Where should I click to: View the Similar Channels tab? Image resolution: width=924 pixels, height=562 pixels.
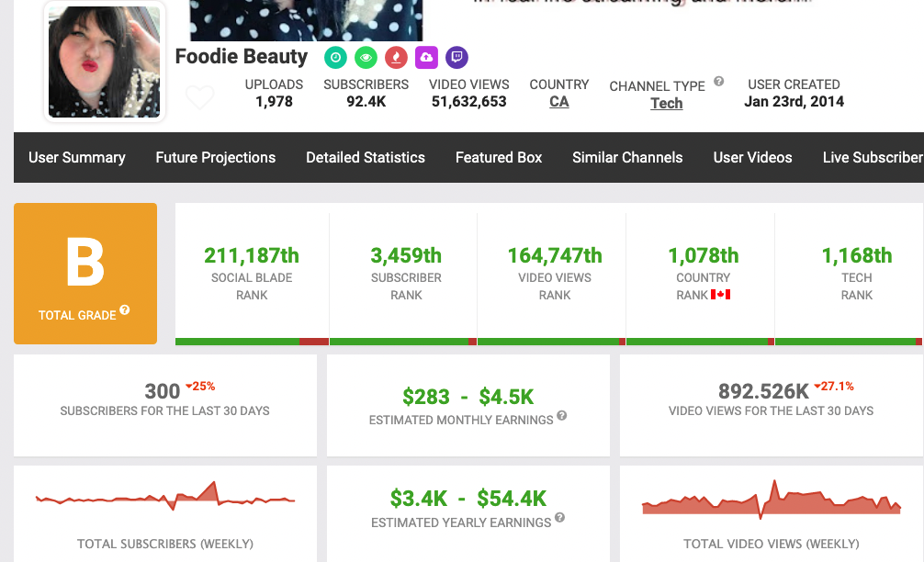coord(627,157)
